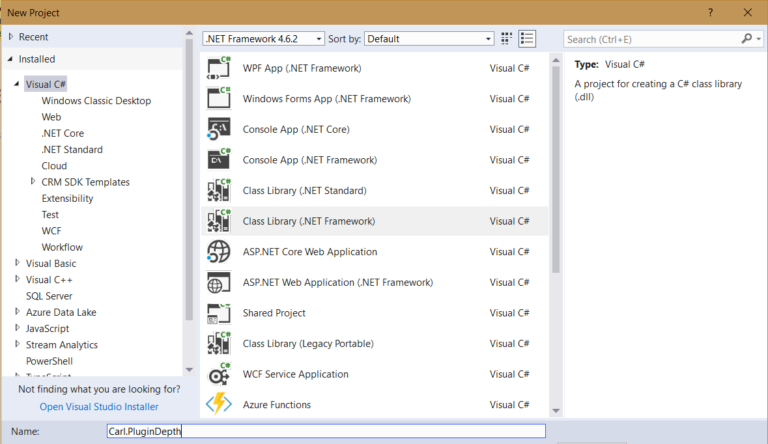This screenshot has width=768, height=444.
Task: Click template list scrollbar up arrow
Action: coord(556,60)
